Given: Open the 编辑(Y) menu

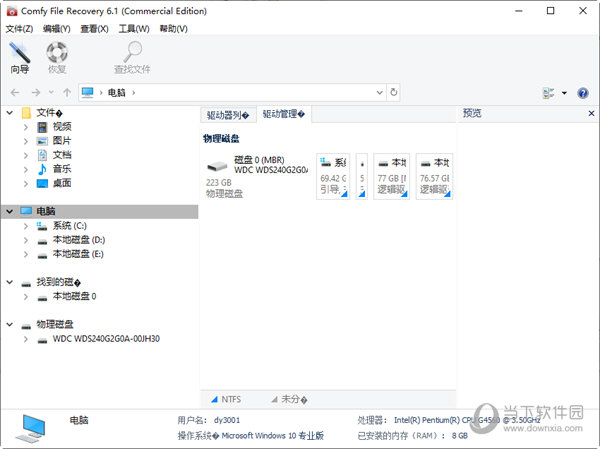Looking at the screenshot, I should click(x=57, y=29).
